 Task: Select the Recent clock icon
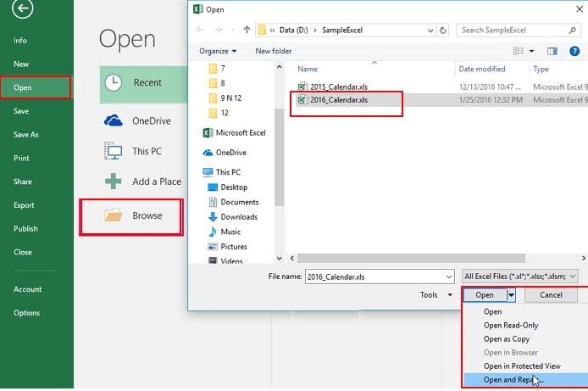click(113, 82)
